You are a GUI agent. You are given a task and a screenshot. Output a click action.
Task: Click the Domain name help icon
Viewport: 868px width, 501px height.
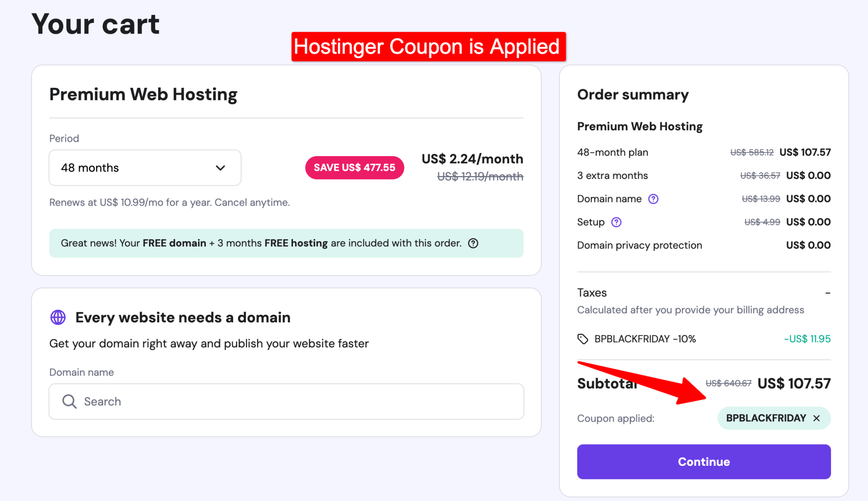point(654,199)
